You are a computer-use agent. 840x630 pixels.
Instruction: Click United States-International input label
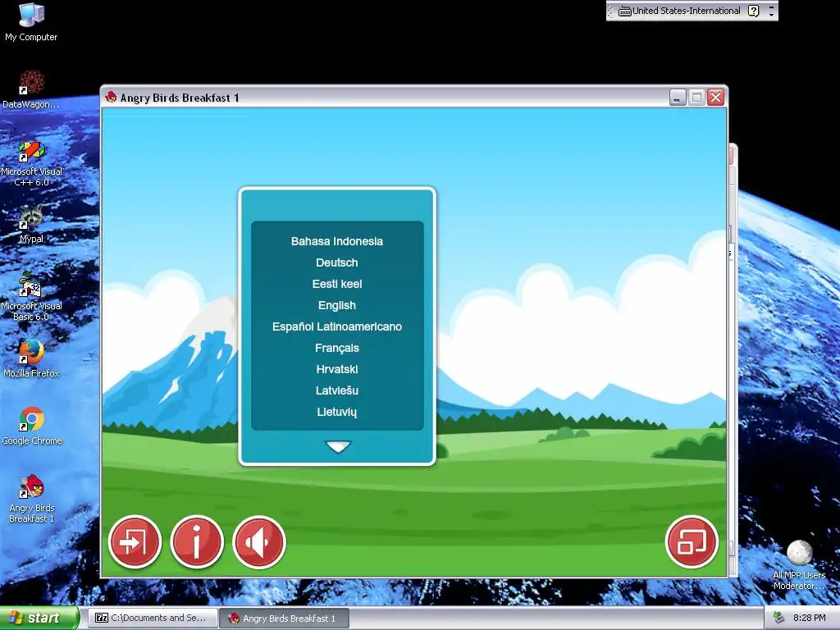(687, 11)
